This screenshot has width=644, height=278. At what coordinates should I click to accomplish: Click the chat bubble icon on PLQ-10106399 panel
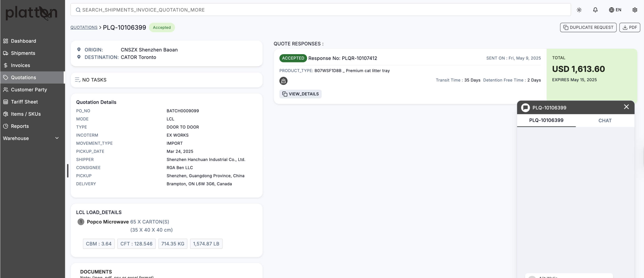click(x=525, y=108)
